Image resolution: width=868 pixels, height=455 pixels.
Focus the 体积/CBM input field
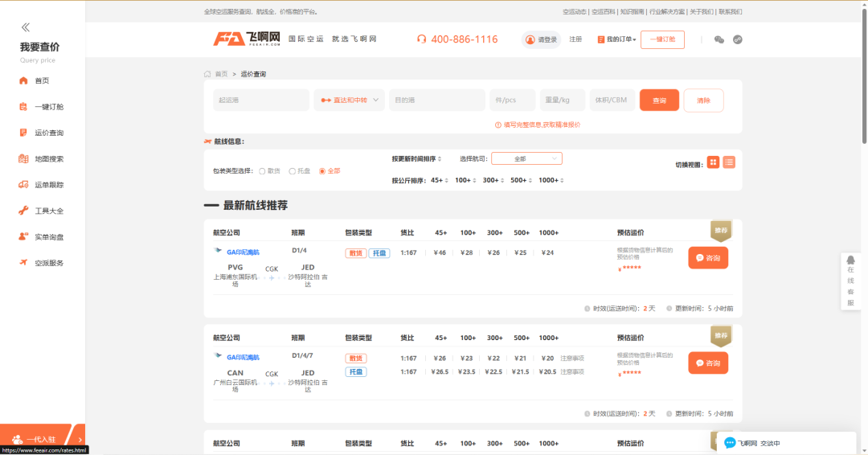612,100
